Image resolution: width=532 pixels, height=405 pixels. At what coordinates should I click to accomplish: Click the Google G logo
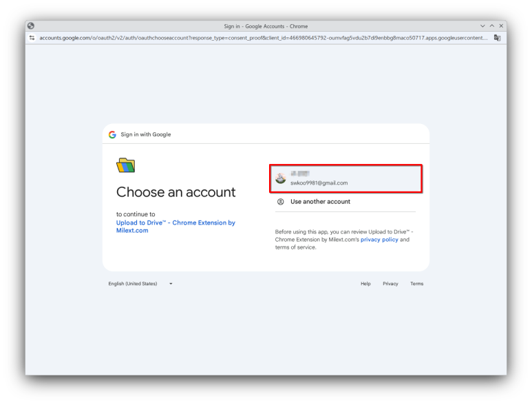(112, 135)
